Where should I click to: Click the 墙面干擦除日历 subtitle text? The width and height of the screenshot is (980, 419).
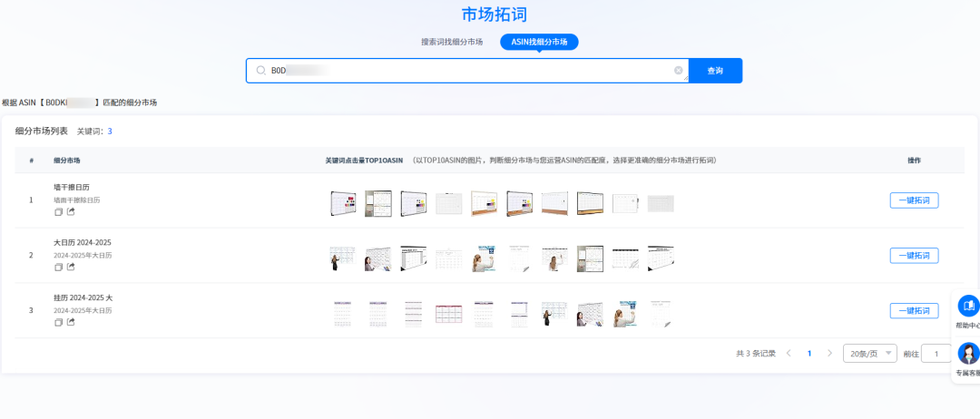coord(77,200)
